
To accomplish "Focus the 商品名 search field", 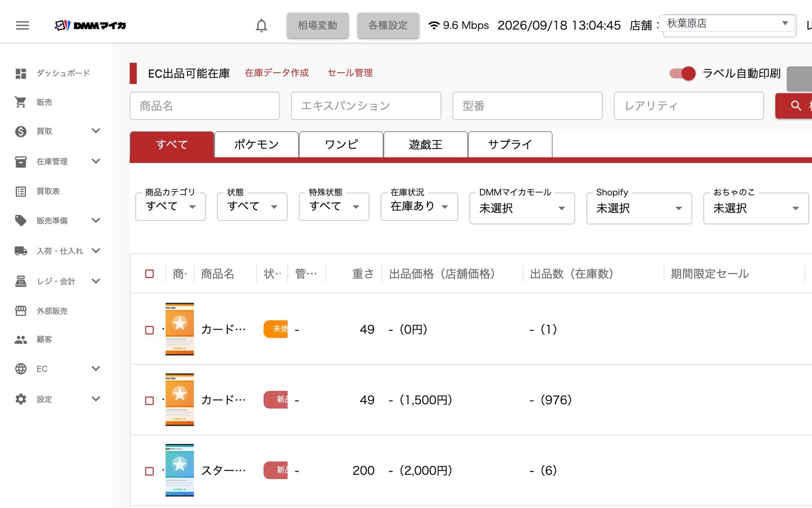I will coord(205,106).
